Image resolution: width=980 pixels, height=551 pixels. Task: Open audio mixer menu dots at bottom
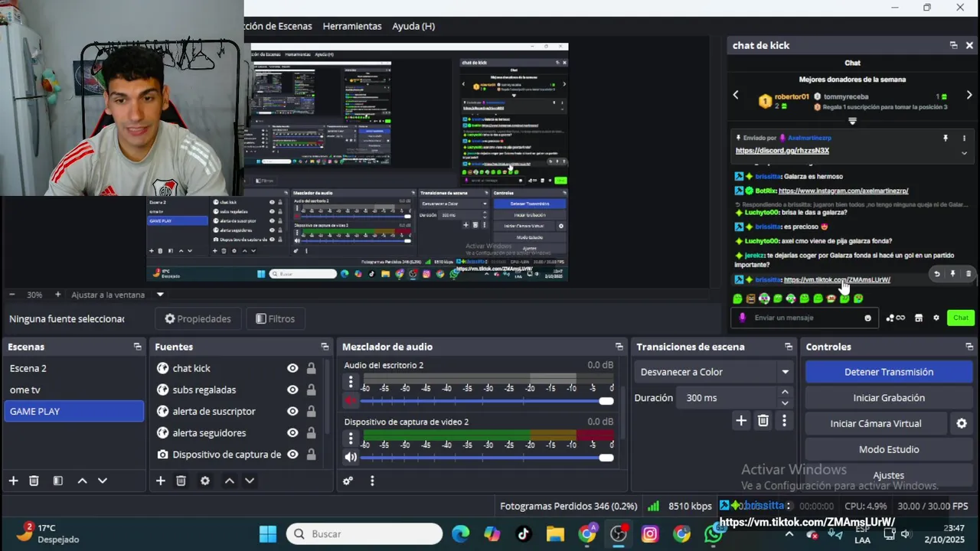(372, 481)
